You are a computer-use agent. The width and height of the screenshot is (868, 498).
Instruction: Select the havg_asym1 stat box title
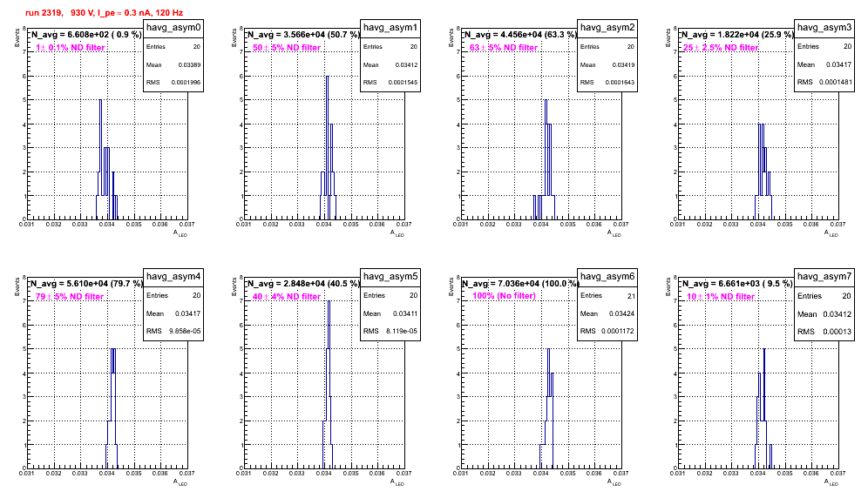390,28
